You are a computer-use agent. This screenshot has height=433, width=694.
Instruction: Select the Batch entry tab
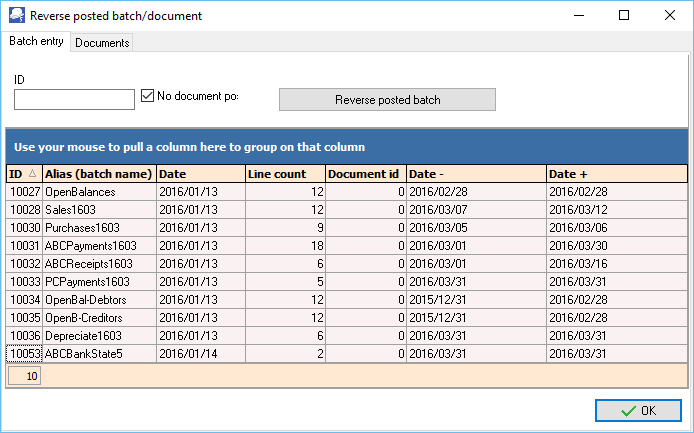point(36,42)
